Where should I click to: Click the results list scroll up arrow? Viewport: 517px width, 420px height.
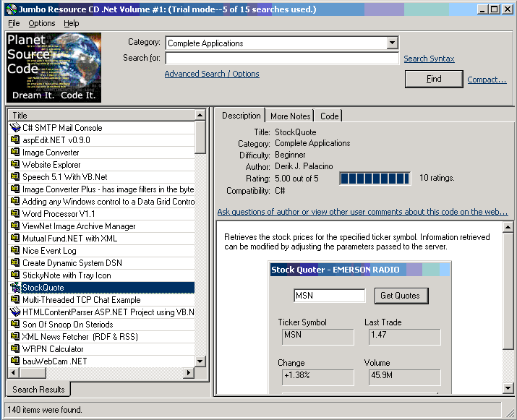pyautogui.click(x=200, y=115)
